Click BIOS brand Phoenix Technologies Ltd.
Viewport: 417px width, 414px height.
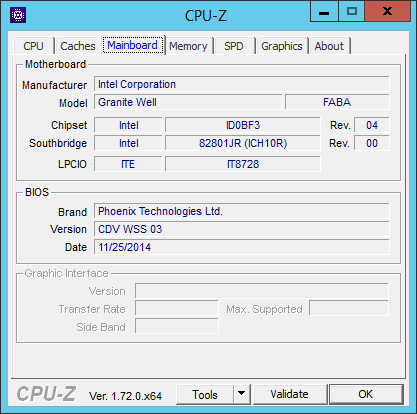tap(242, 211)
